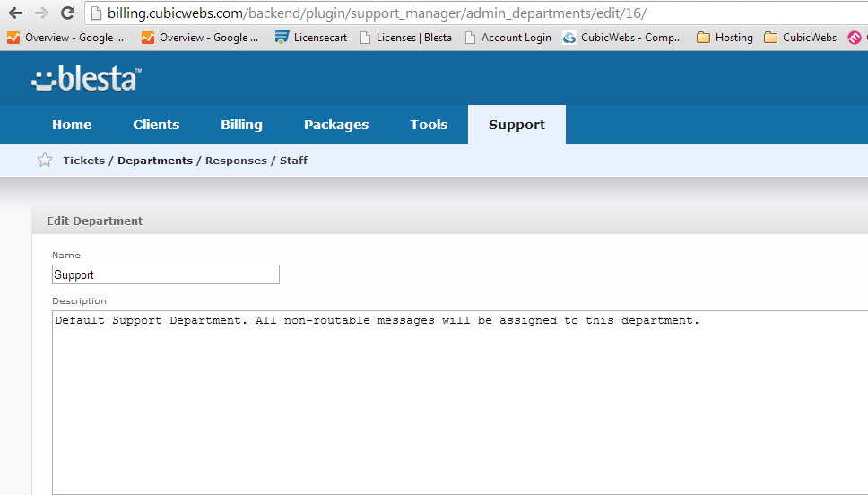Open the Licensecart bookmark
Viewport: 868px width, 495px height.
(x=311, y=38)
